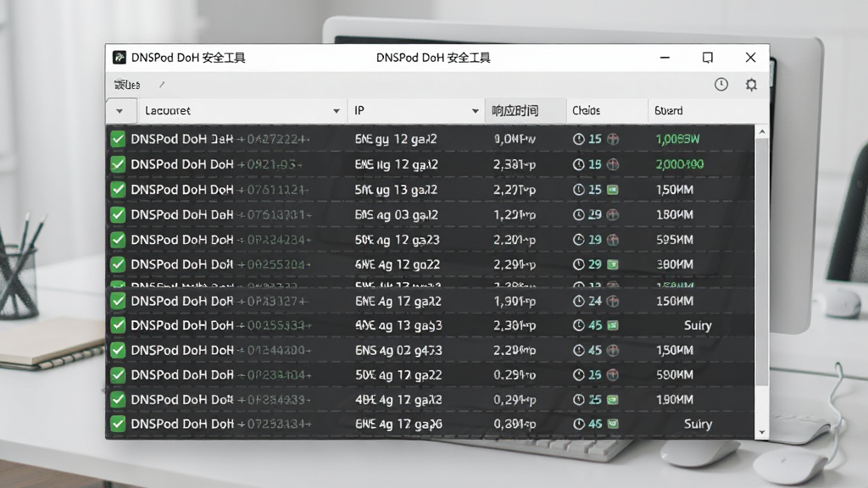Click the scrollbar down arrow
The image size is (868, 488).
click(762, 432)
